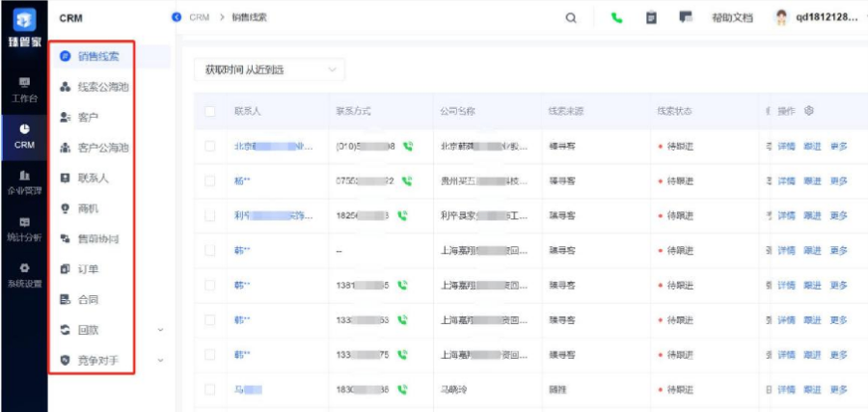The height and width of the screenshot is (412, 868).
Task: Open 系统设置 in the dark sidebar
Action: point(24,274)
